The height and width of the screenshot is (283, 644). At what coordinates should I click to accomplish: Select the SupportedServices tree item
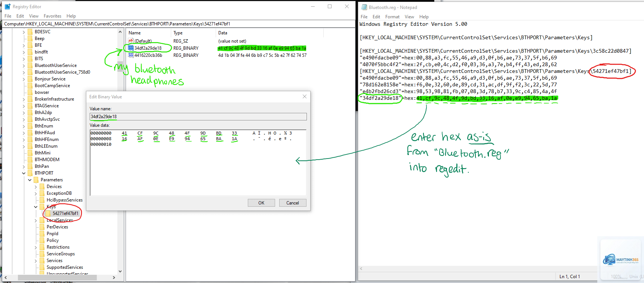click(x=65, y=267)
